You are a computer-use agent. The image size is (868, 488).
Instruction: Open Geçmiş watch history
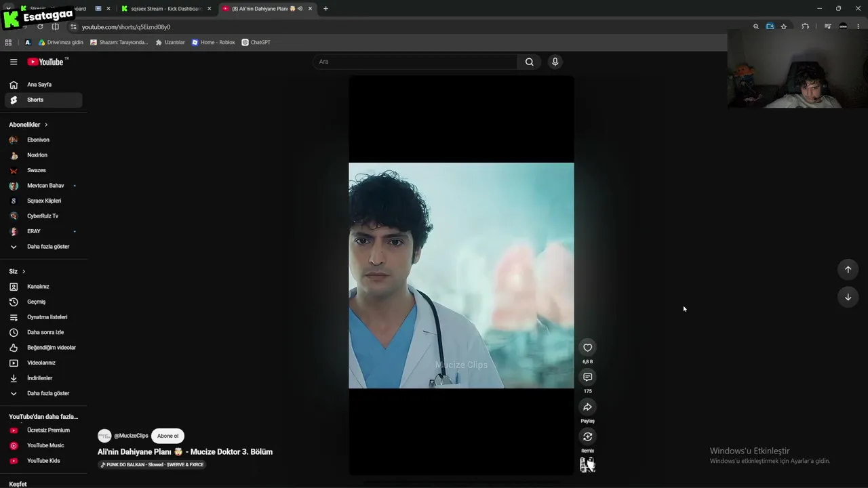(43, 302)
